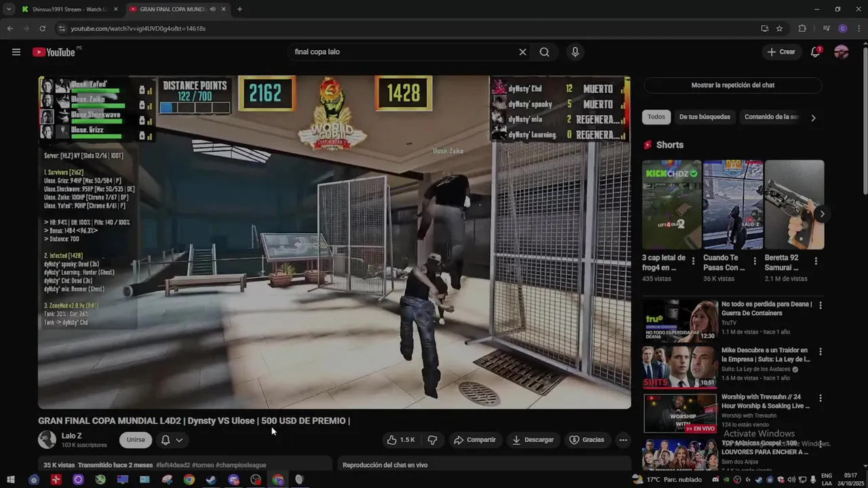Screen dimensions: 868x488
Task: Open Chrome media control icon
Action: (x=826, y=28)
